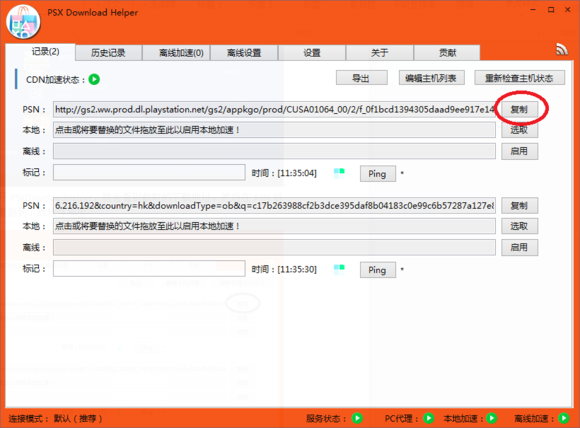Click the 编辑主机列表 button
This screenshot has width=580, height=428.
pyautogui.click(x=431, y=78)
